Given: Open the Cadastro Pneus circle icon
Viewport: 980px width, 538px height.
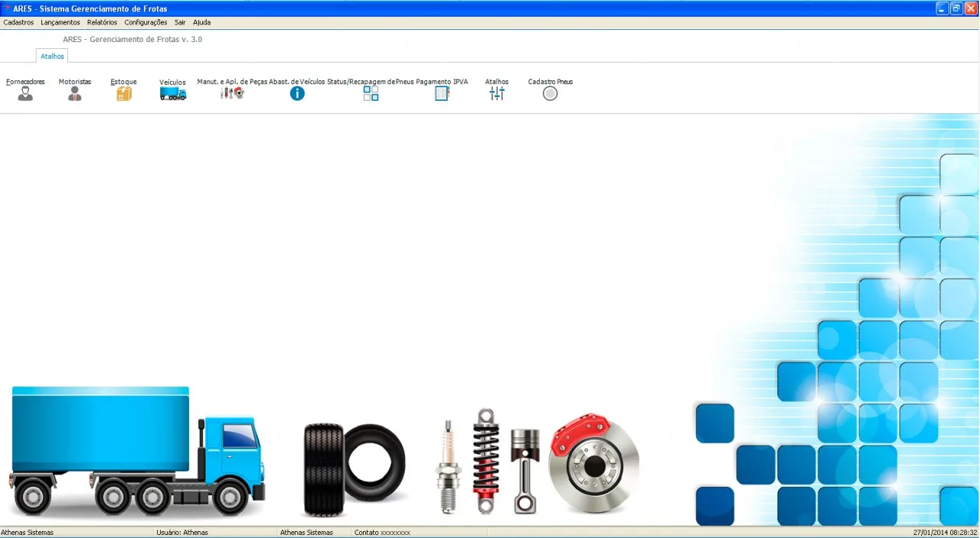Looking at the screenshot, I should click(x=550, y=93).
